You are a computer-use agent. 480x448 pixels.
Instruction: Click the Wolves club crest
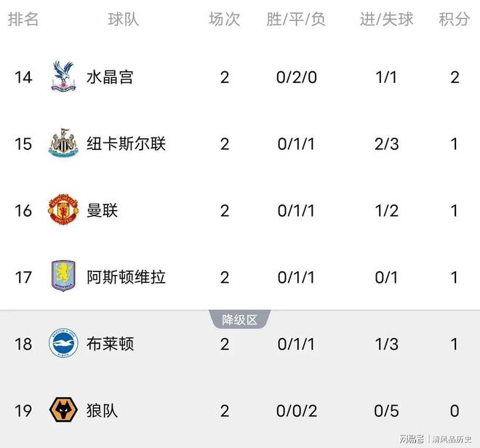point(63,411)
